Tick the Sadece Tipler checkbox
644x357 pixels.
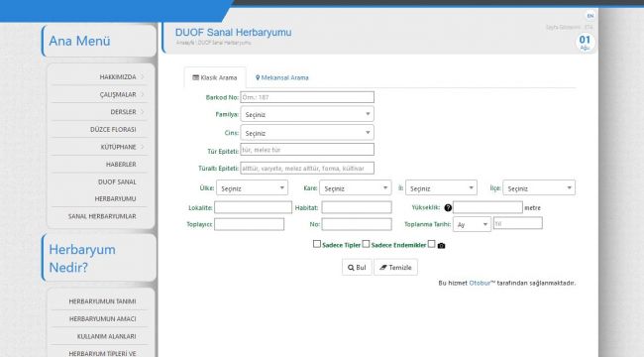point(317,244)
